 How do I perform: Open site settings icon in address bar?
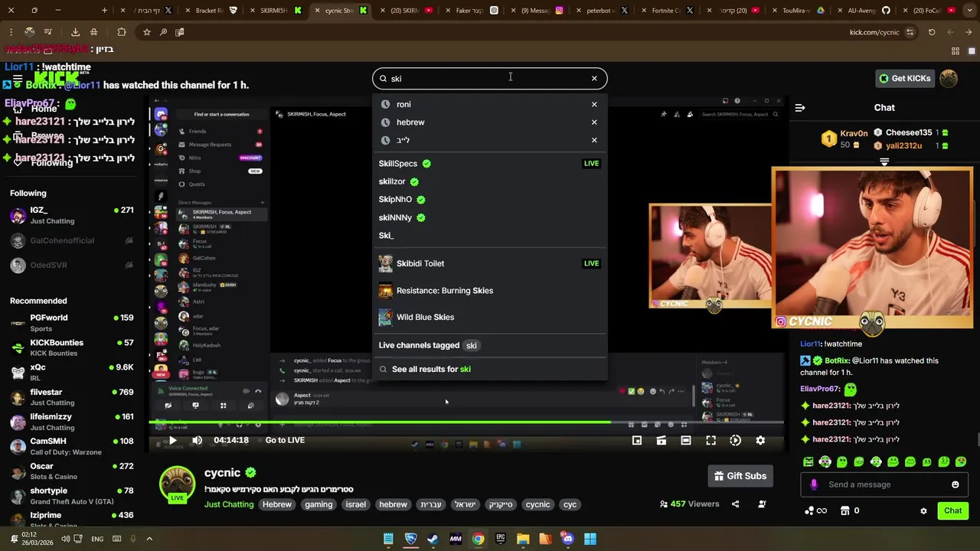[x=910, y=32]
